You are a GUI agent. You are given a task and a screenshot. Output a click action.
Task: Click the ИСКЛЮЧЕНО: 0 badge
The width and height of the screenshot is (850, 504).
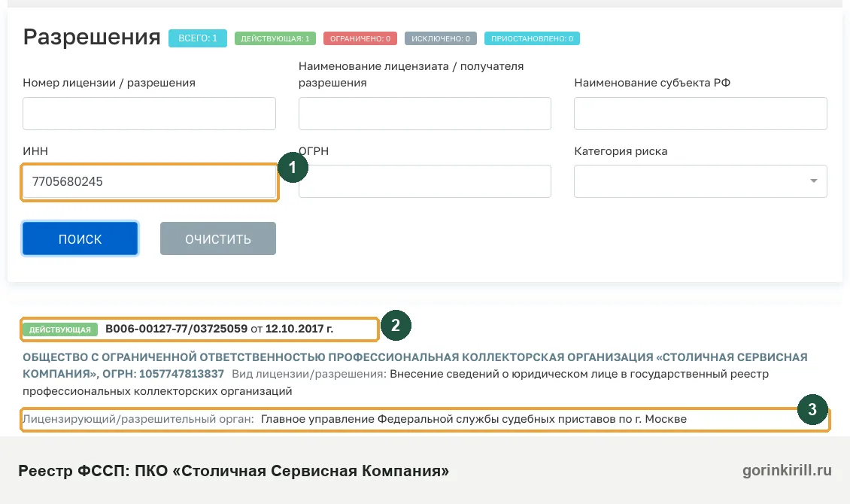[x=440, y=38]
